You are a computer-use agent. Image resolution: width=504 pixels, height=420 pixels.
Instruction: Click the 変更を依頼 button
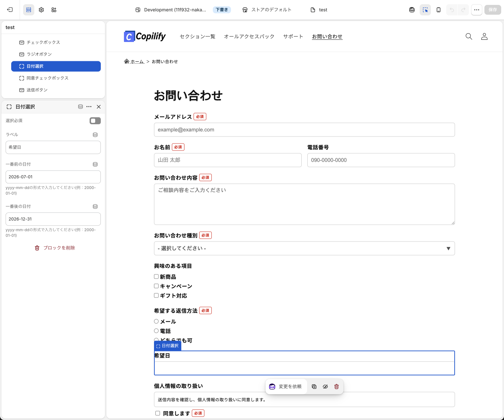[x=286, y=387]
